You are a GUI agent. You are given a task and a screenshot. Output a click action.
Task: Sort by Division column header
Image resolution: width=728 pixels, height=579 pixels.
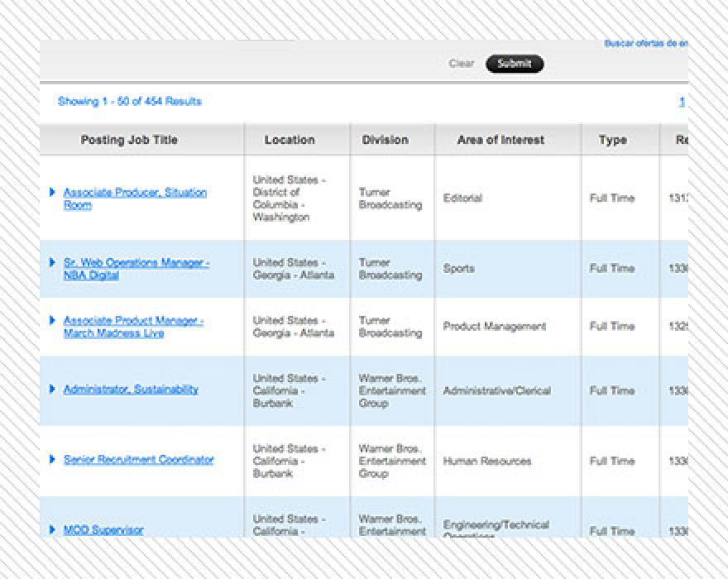tap(386, 140)
